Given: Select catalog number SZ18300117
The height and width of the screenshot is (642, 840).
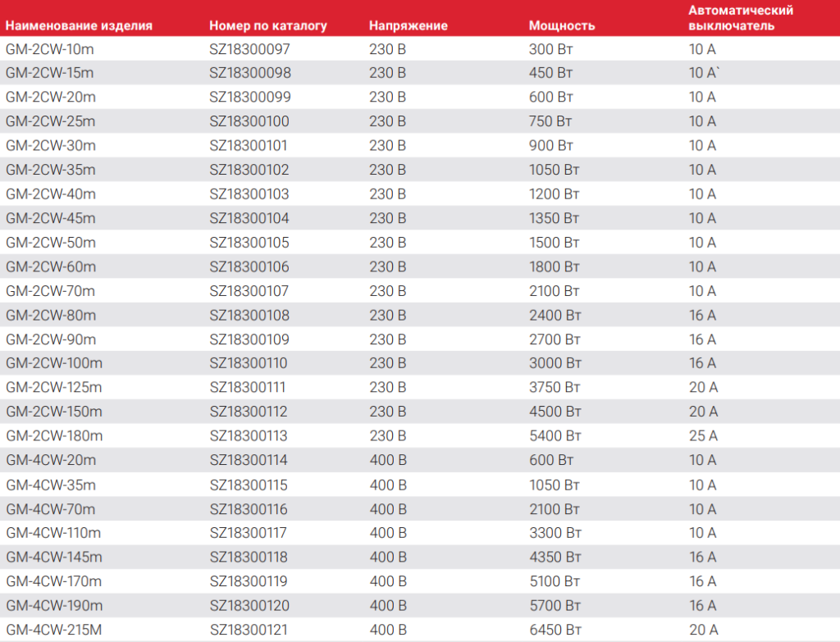Looking at the screenshot, I should point(249,533).
